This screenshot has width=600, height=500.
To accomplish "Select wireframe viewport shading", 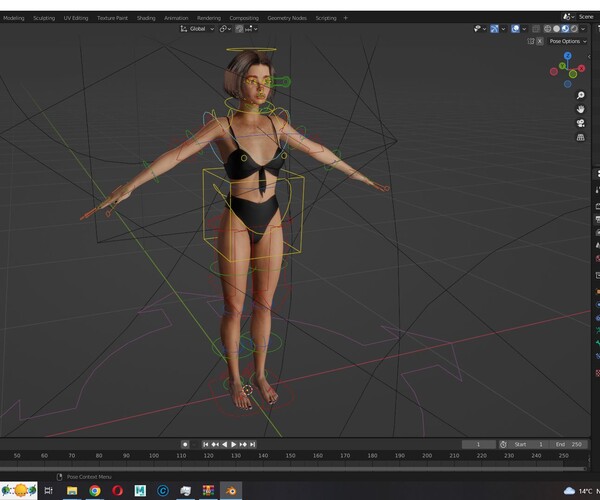I will [x=548, y=29].
